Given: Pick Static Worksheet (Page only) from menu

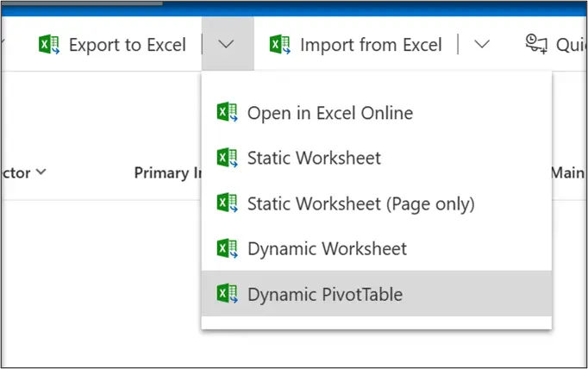Looking at the screenshot, I should 360,204.
